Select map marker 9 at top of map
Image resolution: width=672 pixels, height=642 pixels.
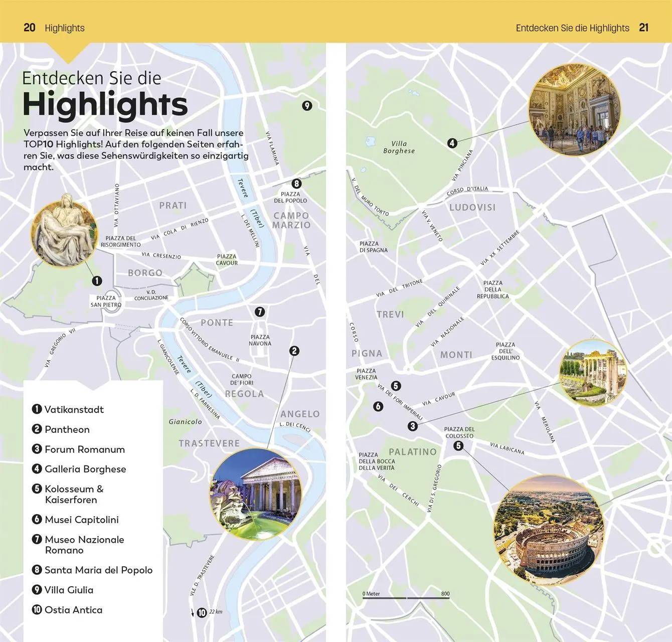[x=306, y=106]
